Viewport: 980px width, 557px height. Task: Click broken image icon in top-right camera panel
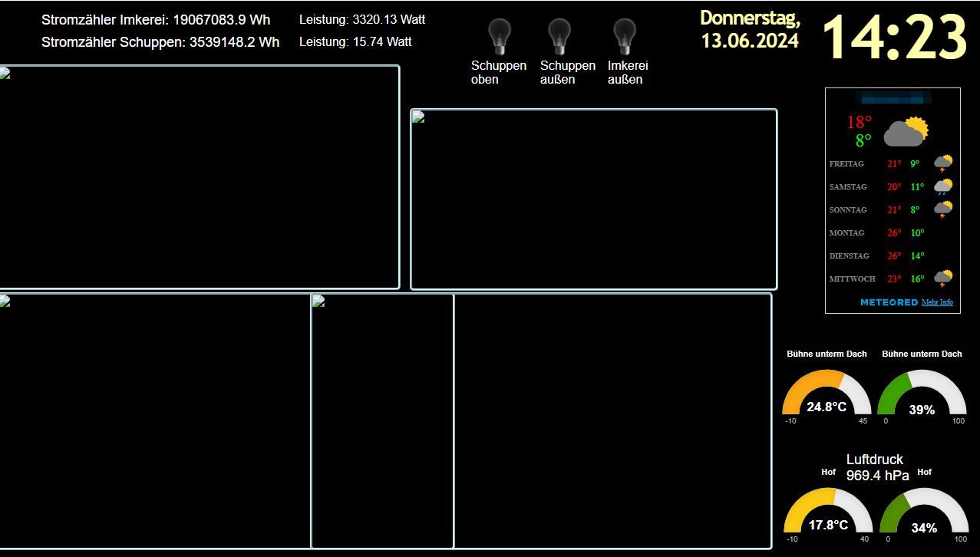tap(418, 117)
